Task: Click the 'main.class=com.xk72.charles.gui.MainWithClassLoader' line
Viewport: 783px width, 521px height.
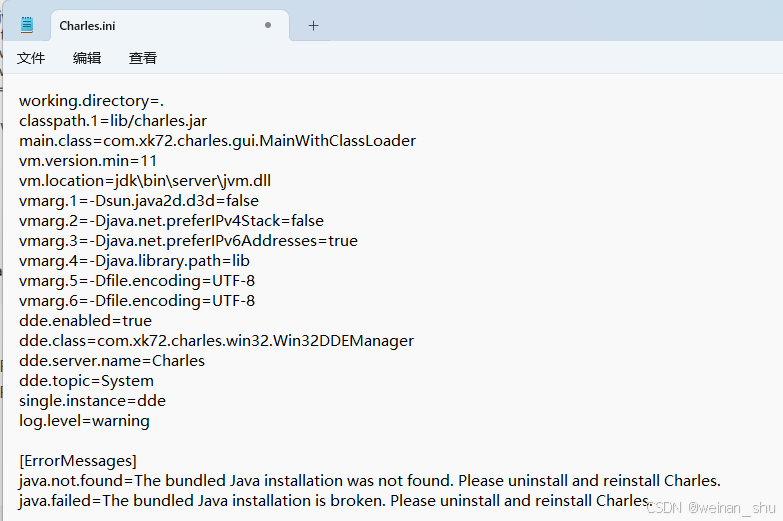Action: click(x=217, y=141)
